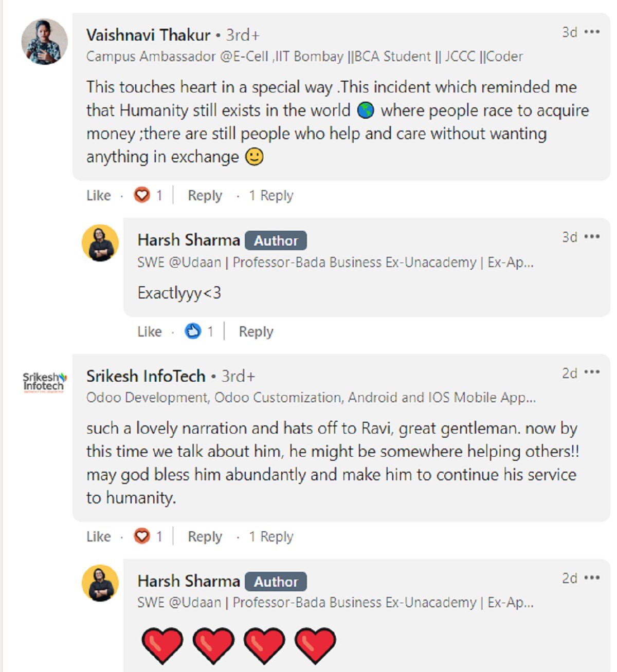The image size is (617, 672).
Task: Open Srikesh InfoTech profile name link
Action: [146, 376]
